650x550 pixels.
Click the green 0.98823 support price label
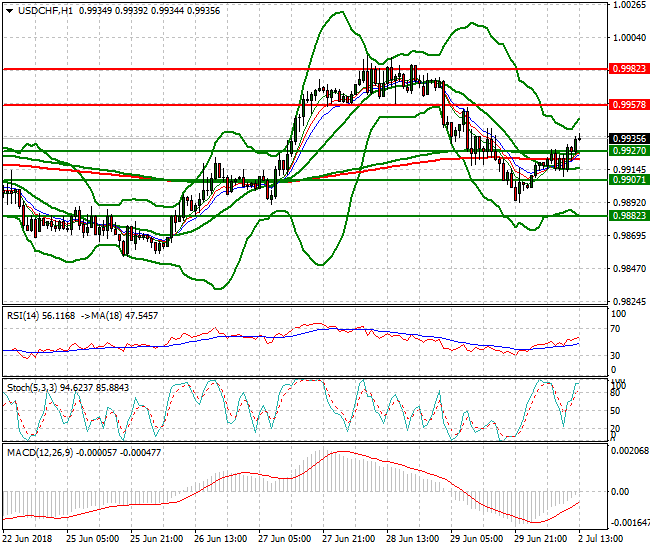coord(629,216)
